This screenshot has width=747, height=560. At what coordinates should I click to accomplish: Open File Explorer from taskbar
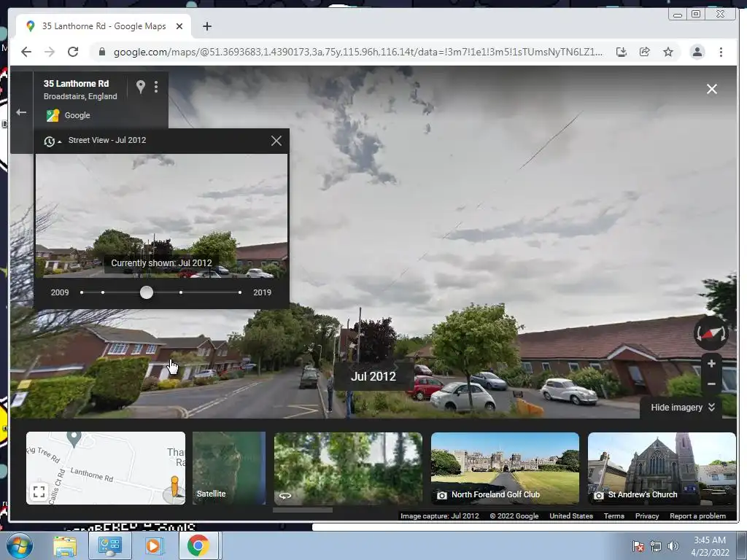(65, 546)
